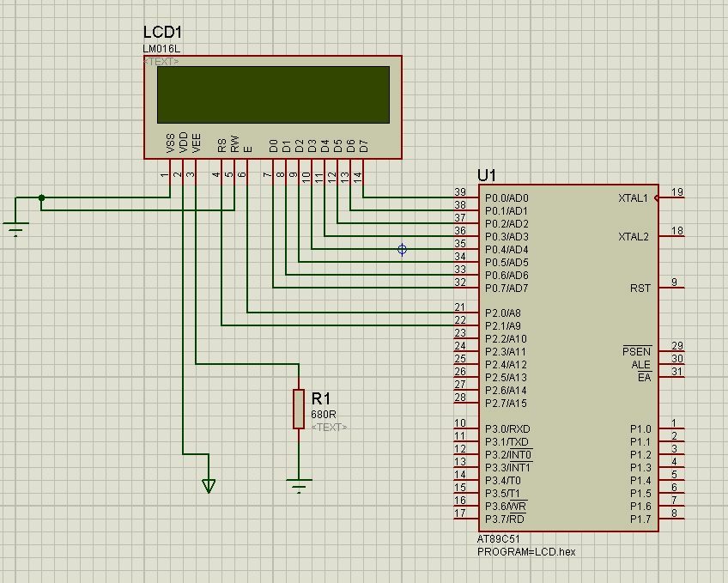
Task: Select the R1 resistor body
Action: [299, 409]
